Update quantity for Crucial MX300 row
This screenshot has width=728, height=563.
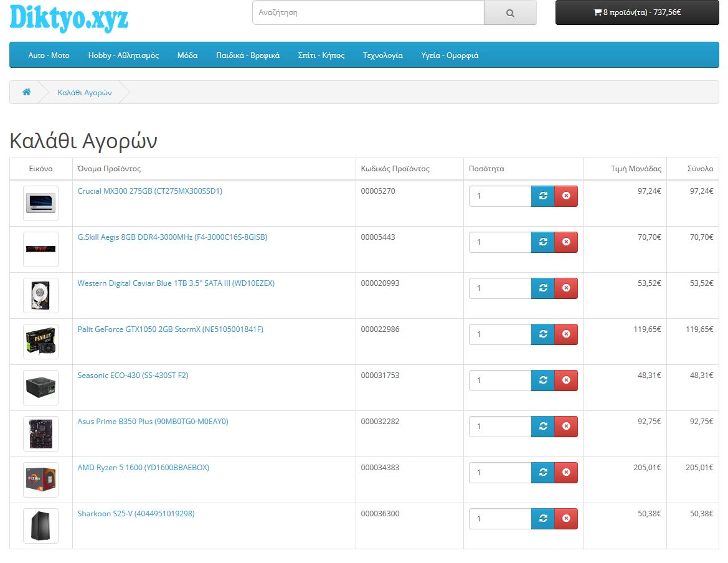click(543, 196)
